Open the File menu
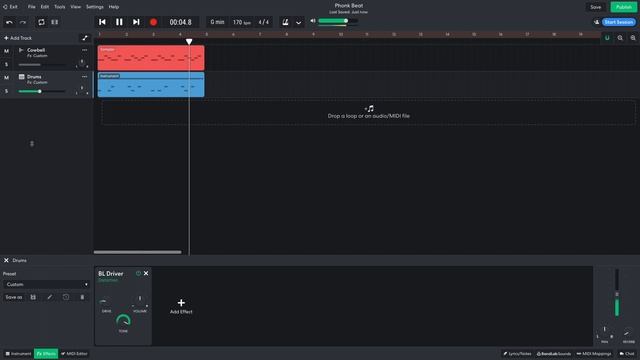This screenshot has height=360, width=640. pyautogui.click(x=31, y=7)
